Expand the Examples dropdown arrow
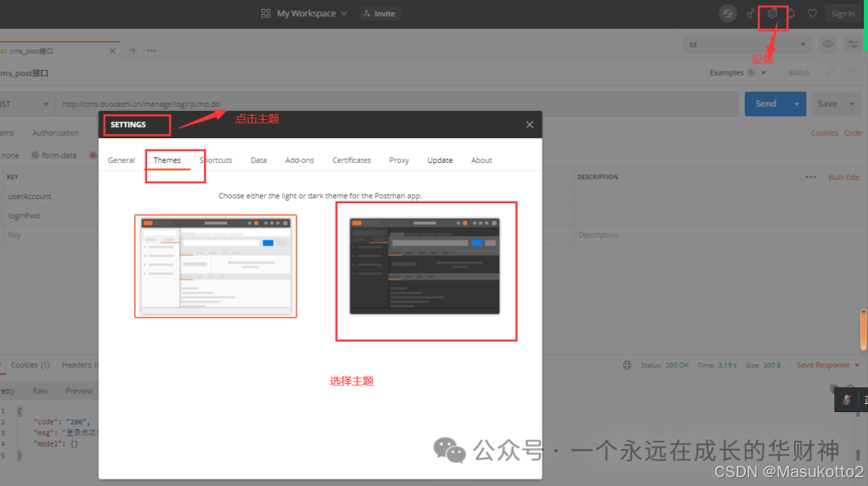The height and width of the screenshot is (486, 868). click(x=764, y=72)
